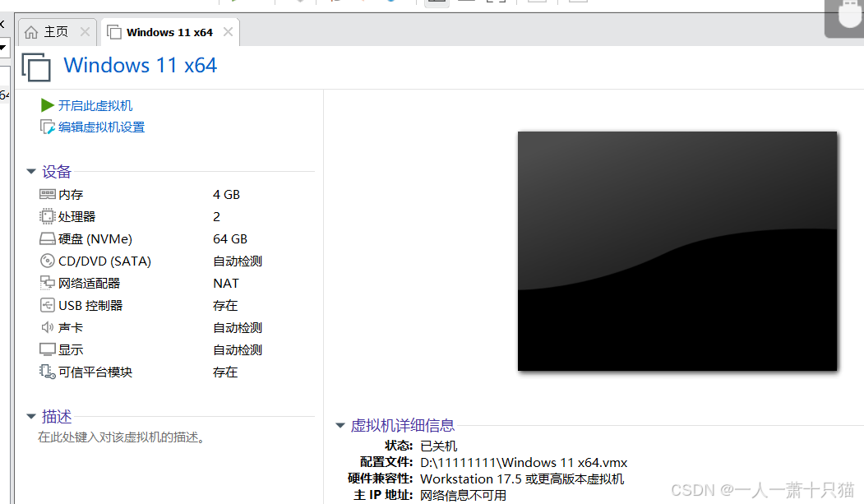Select the 处理器 device label
864x504 pixels.
(76, 216)
